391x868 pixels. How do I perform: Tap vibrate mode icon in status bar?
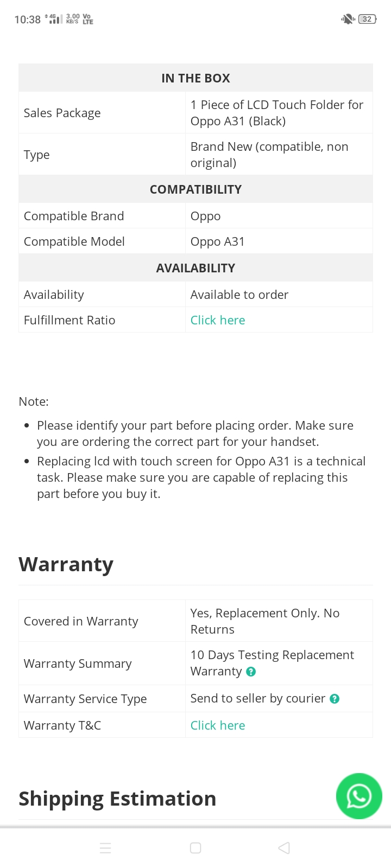pos(348,19)
